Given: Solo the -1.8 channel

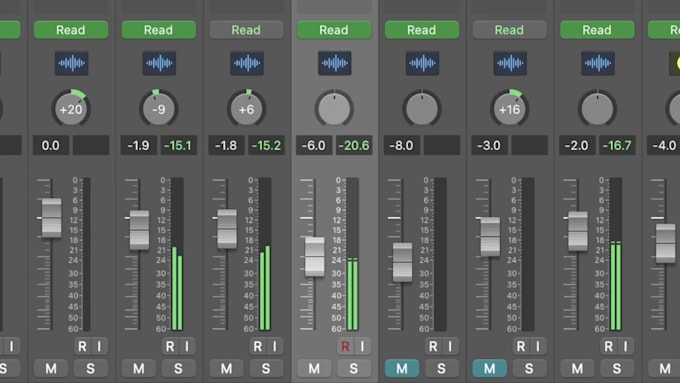Looking at the screenshot, I should point(266,368).
